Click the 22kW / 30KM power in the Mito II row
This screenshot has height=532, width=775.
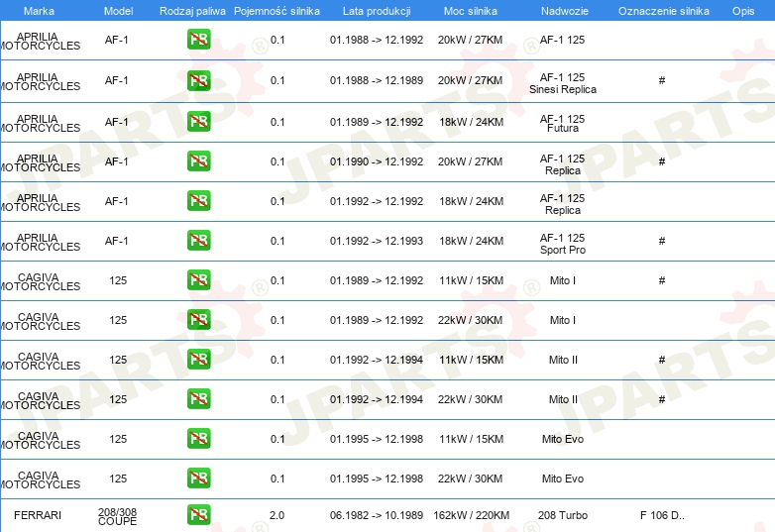pyautogui.click(x=470, y=399)
